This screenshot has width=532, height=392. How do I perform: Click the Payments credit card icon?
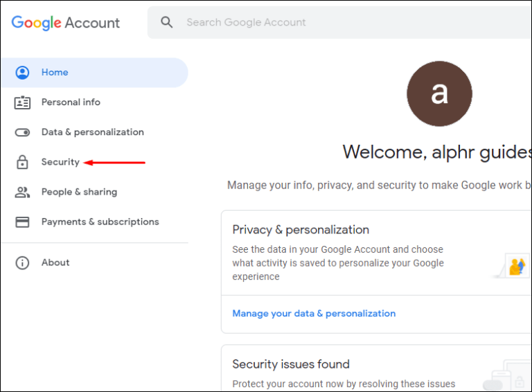(22, 222)
